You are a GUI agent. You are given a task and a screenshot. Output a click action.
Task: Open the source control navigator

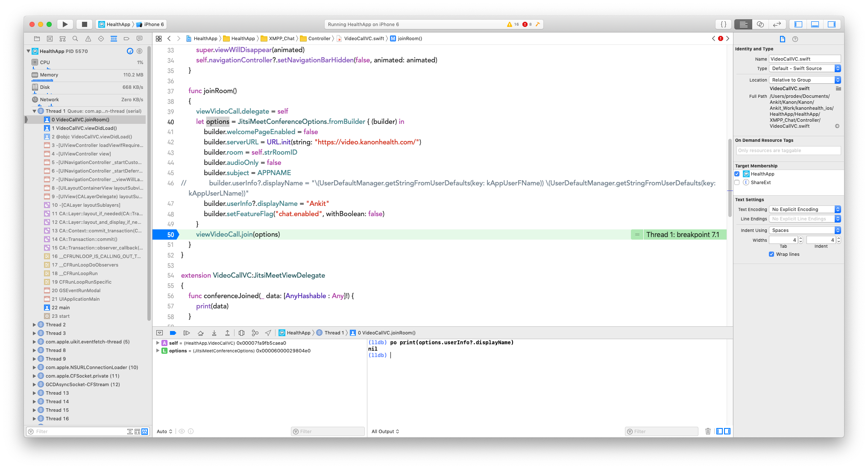click(50, 38)
